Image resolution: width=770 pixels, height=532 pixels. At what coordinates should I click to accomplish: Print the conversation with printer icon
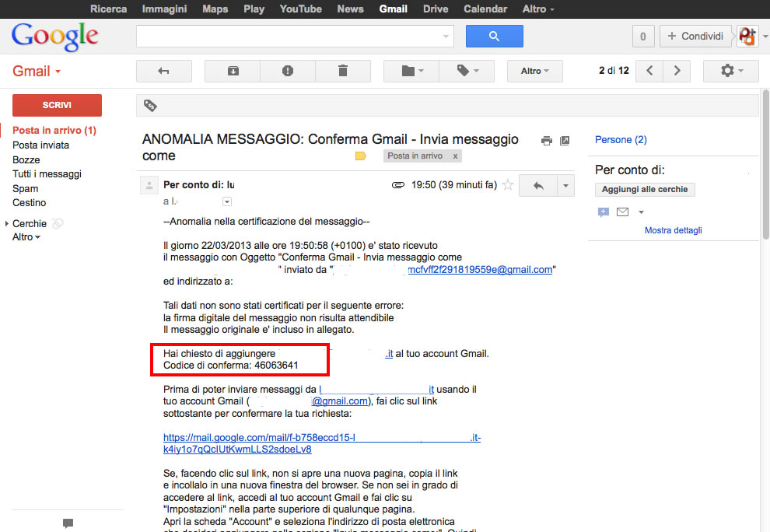(x=547, y=141)
